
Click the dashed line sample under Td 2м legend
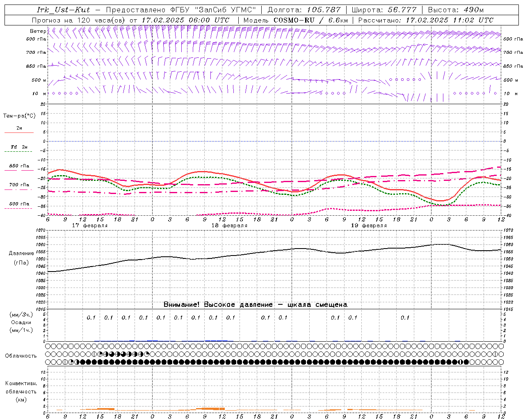[x=18, y=152]
